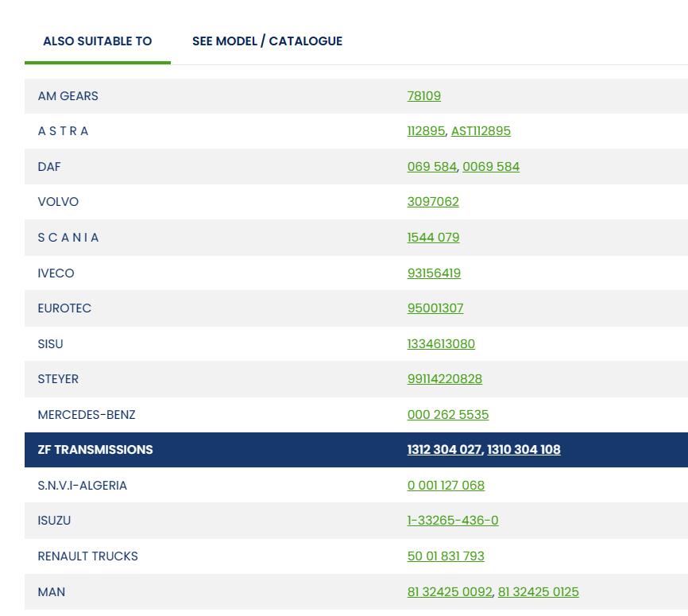The image size is (688, 616).
Task: Open Eurotec reference 95001307
Action: click(435, 308)
